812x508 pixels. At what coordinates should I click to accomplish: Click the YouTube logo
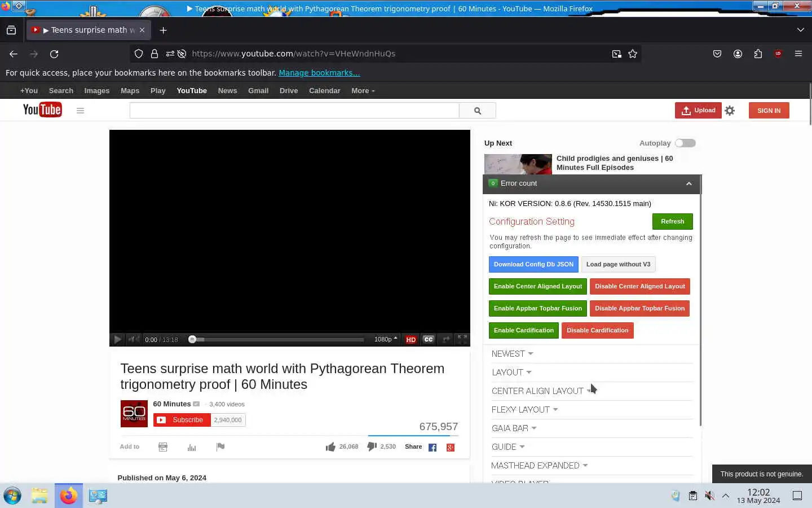[42, 110]
